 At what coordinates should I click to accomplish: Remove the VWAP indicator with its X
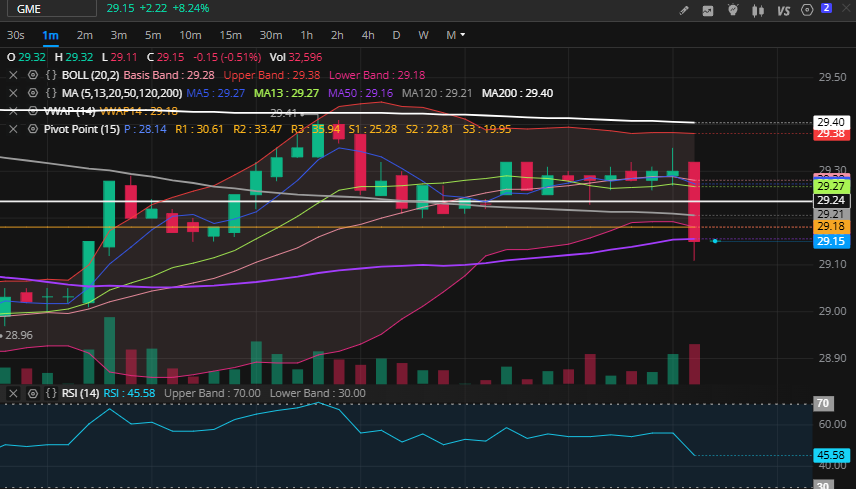click(x=14, y=111)
